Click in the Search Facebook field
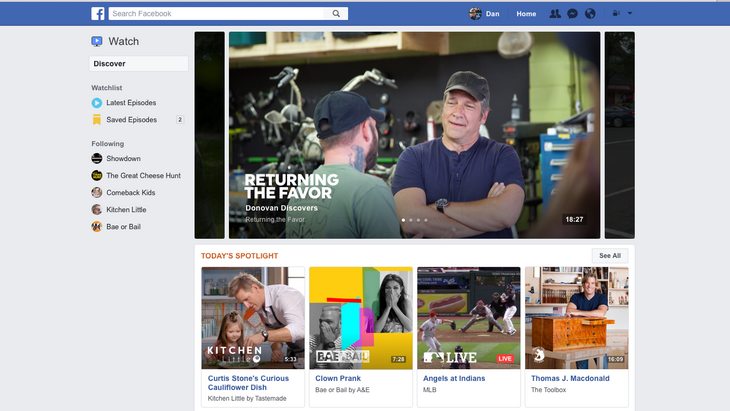 click(x=220, y=14)
